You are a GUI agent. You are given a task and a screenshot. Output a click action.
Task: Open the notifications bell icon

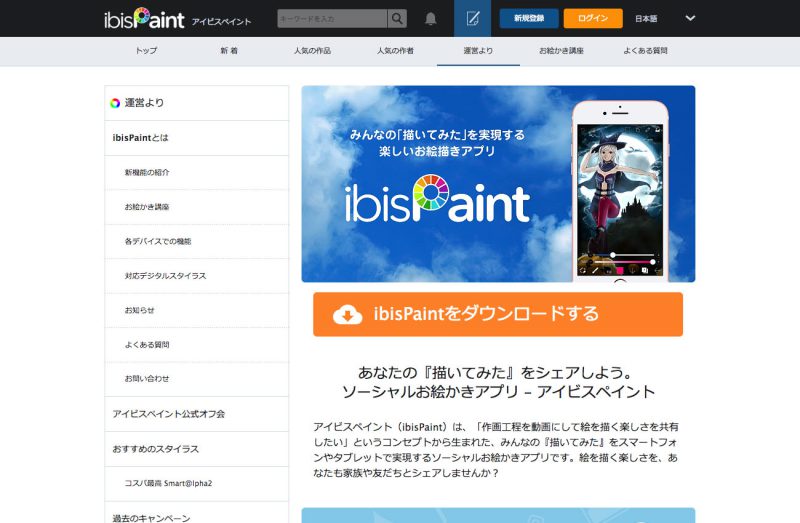tap(431, 19)
